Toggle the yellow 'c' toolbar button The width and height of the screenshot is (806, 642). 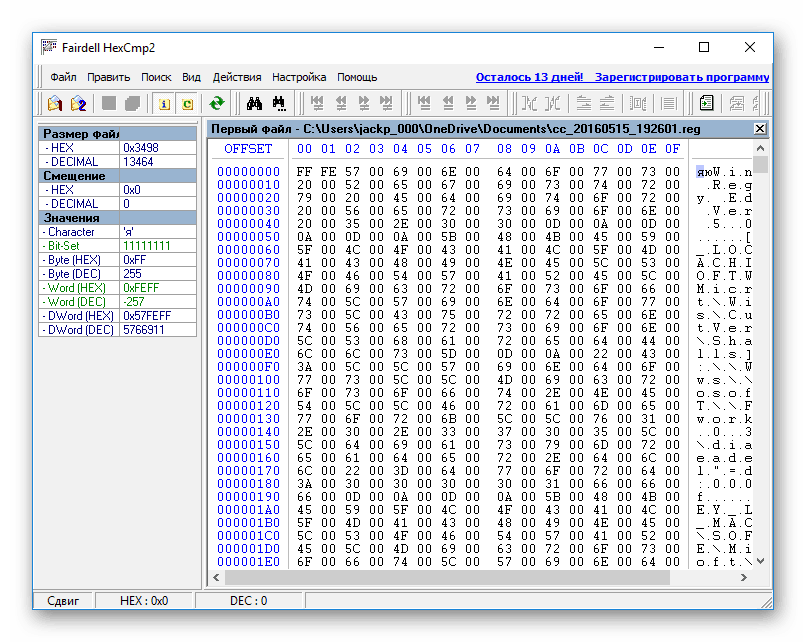pos(187,103)
